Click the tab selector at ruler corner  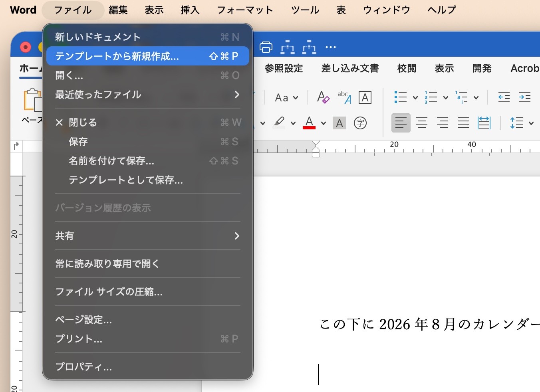pos(16,146)
